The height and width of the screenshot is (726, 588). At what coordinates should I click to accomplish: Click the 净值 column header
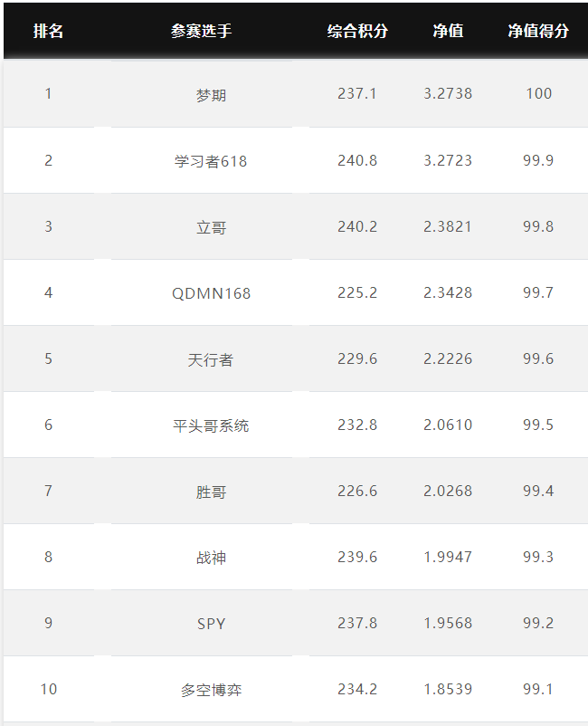[448, 31]
